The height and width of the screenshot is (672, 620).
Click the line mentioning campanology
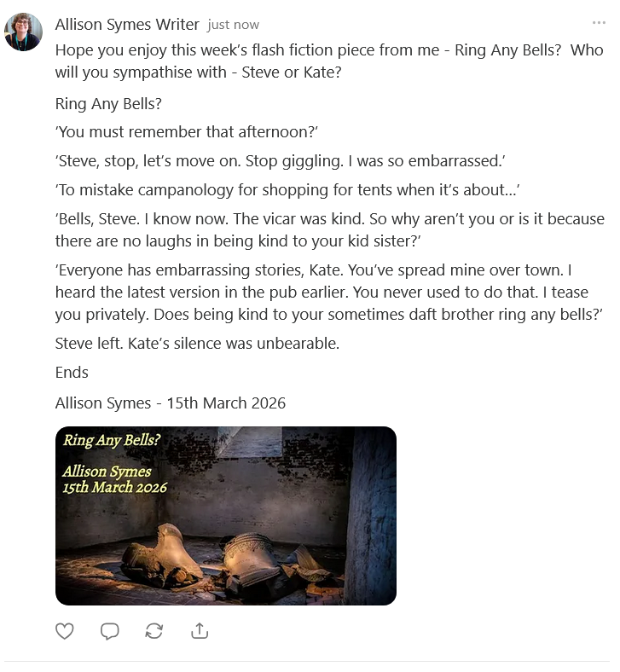click(x=288, y=189)
